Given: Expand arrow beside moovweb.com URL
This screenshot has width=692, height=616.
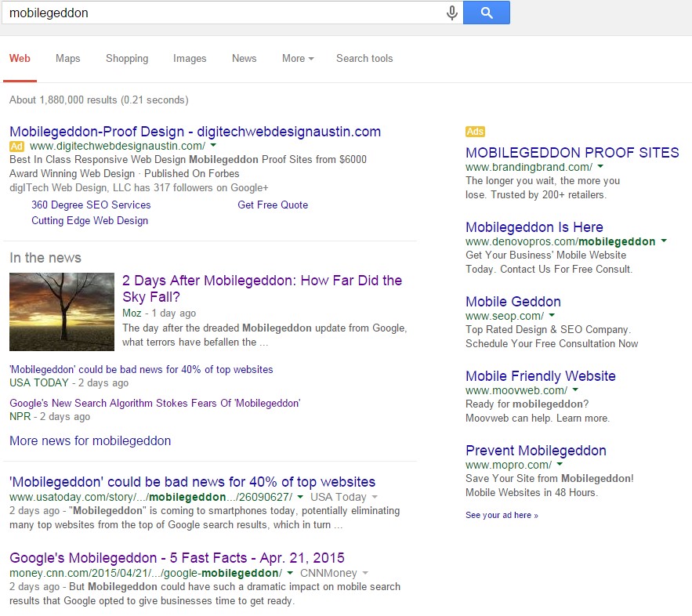Looking at the screenshot, I should pyautogui.click(x=575, y=390).
